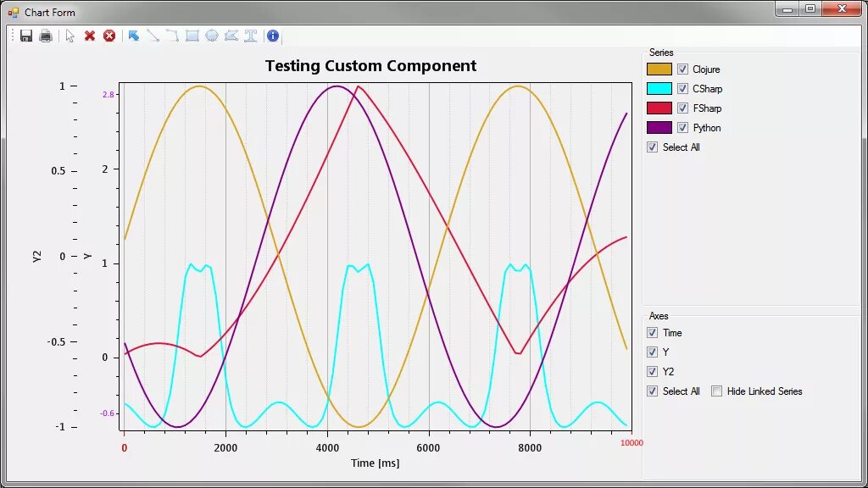Select the polyline annotation tool

pos(173,36)
